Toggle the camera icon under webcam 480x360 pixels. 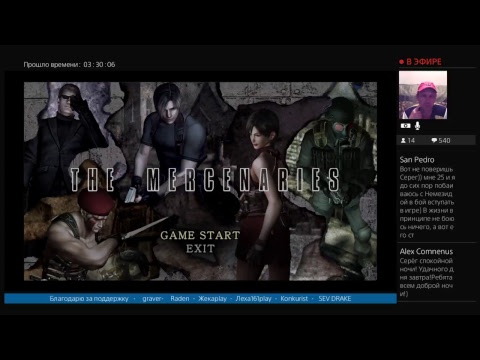tap(406, 126)
